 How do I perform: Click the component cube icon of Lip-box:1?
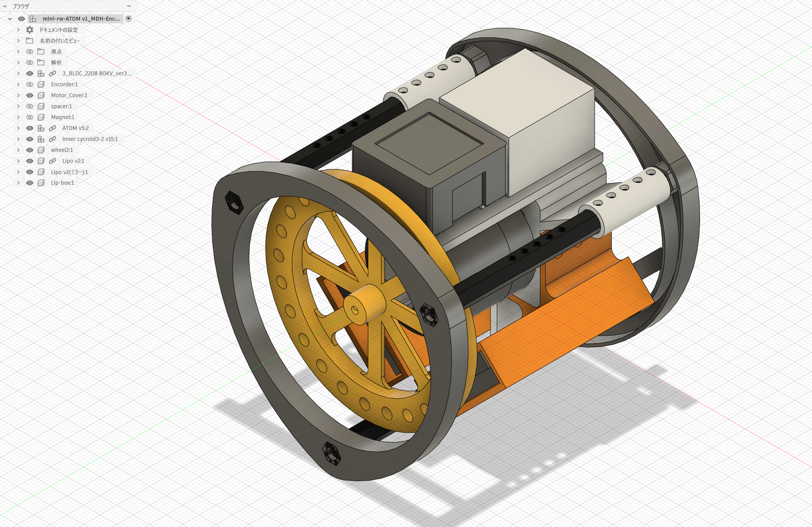(41, 183)
